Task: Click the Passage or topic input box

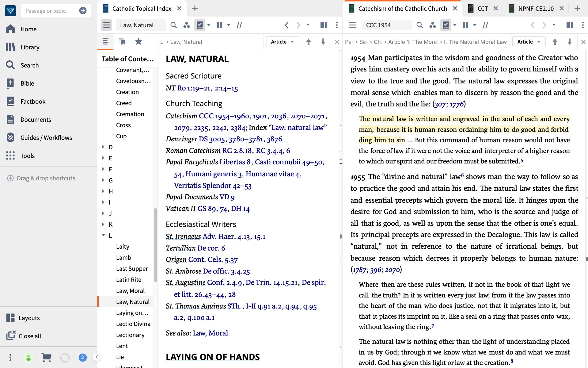Action: point(50,11)
